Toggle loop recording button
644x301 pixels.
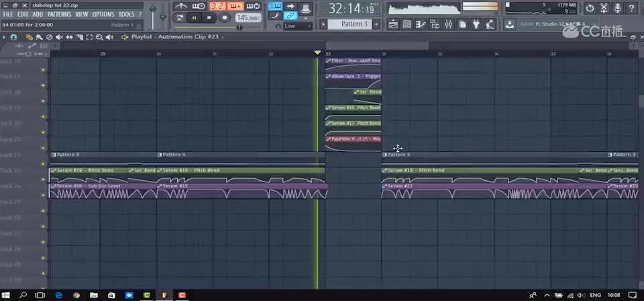[x=254, y=6]
